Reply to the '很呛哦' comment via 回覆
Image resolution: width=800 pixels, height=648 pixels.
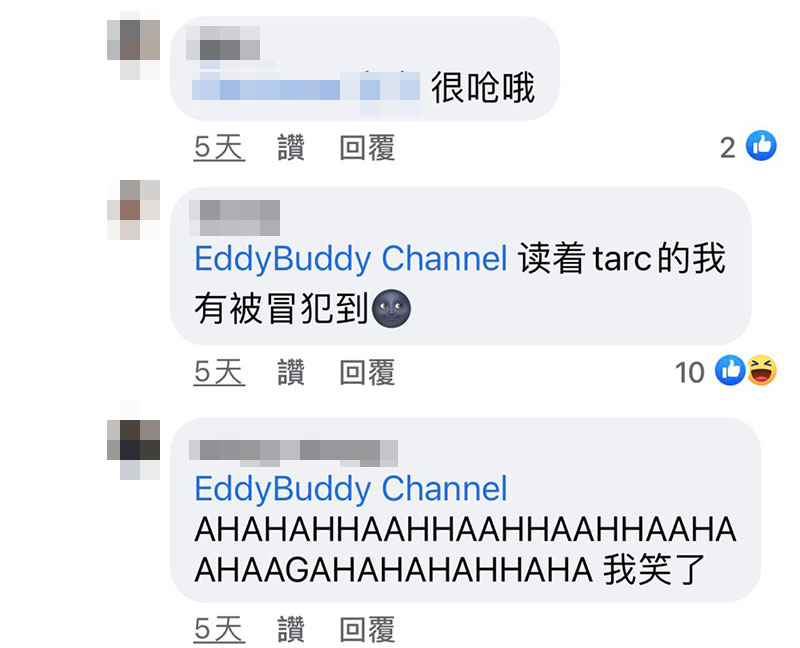[x=367, y=147]
